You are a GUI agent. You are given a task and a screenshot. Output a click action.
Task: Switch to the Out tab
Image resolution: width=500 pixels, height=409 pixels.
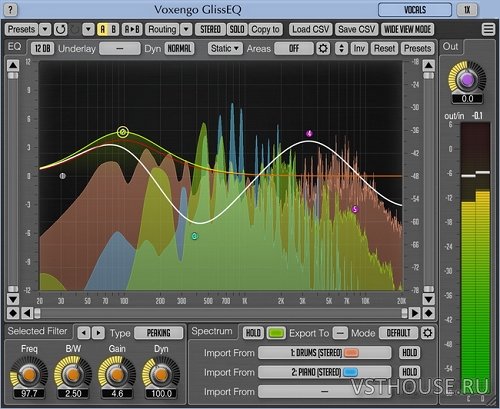tap(451, 47)
